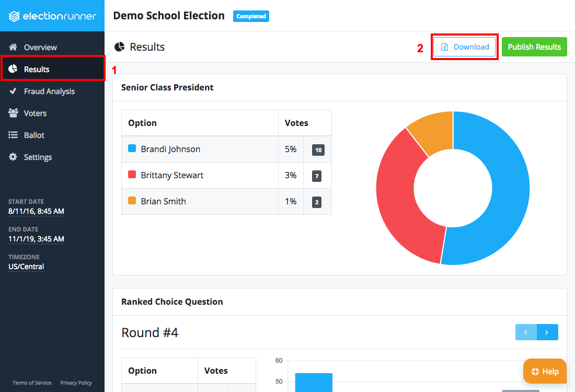Advance to next round with right chevron
Viewport: 575px width, 392px height.
point(547,332)
